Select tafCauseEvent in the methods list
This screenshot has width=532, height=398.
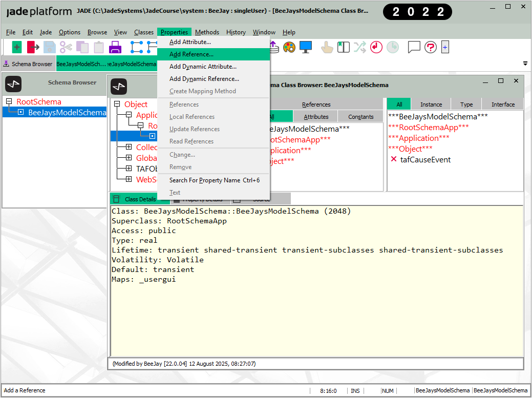[x=425, y=160]
